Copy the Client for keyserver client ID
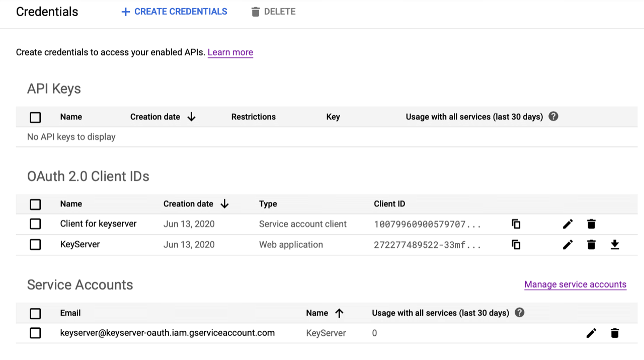This screenshot has width=644, height=360. click(x=516, y=224)
